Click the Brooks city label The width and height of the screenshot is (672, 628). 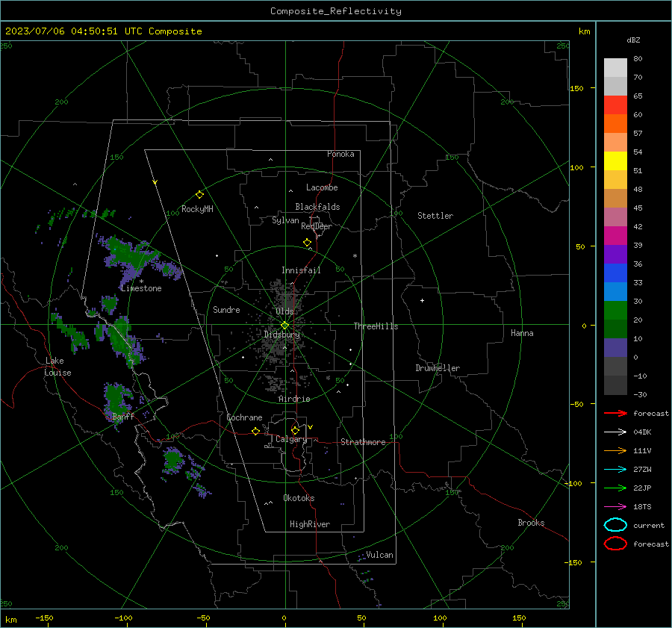531,523
